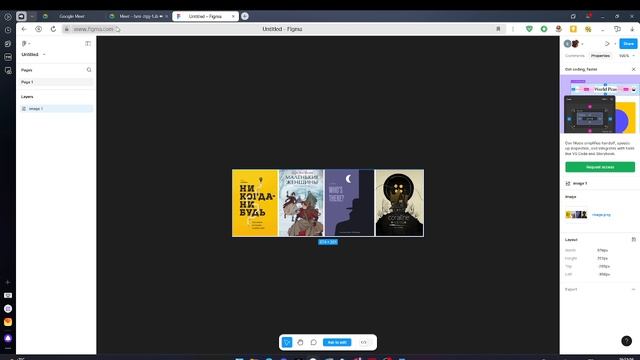Reload the Figma page
This screenshot has height=360, width=640.
[53, 29]
